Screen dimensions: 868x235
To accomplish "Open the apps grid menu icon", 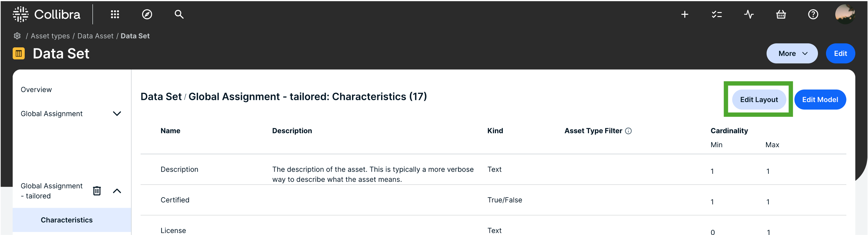I will [x=115, y=14].
